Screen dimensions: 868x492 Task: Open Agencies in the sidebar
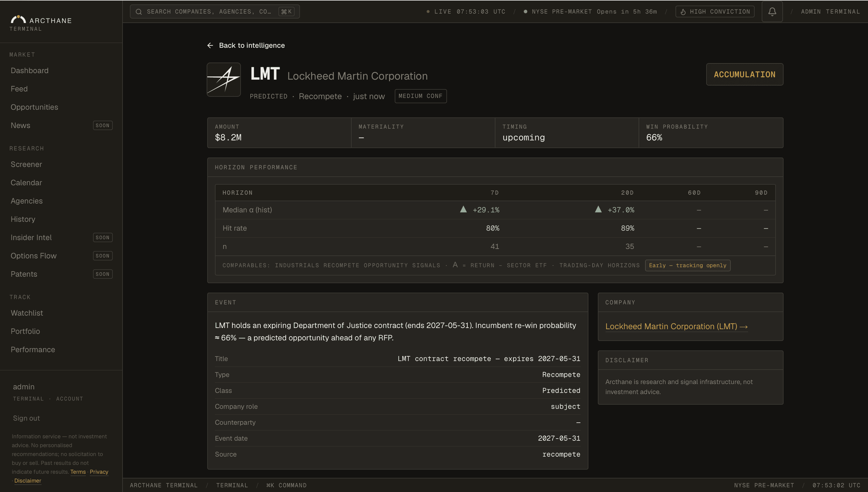pyautogui.click(x=26, y=201)
